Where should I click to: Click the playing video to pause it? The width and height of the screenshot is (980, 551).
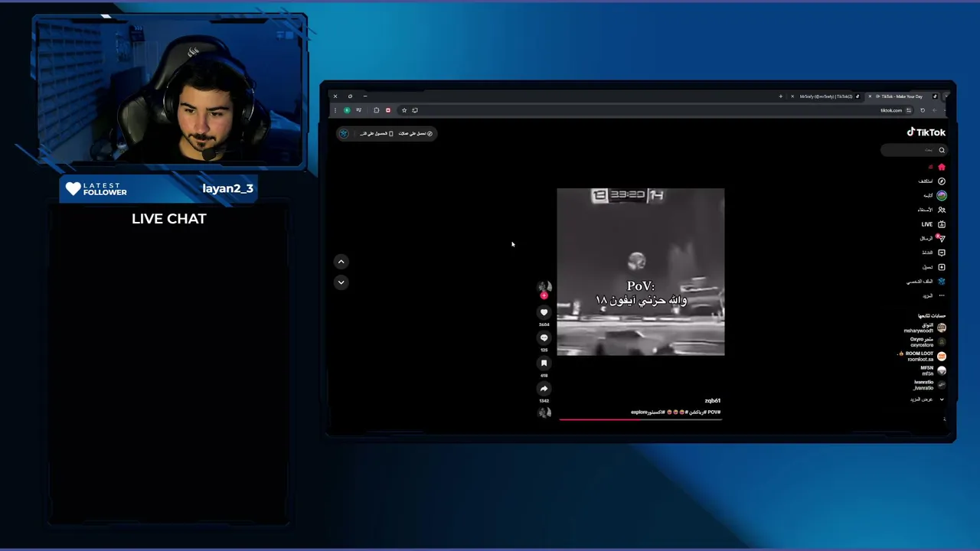[x=640, y=272]
